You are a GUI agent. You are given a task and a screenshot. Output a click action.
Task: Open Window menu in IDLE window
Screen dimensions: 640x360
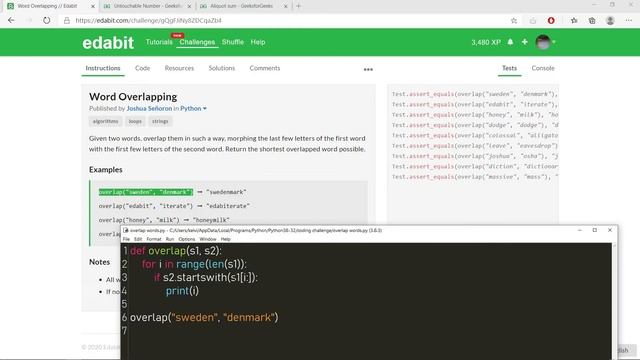[208, 239]
